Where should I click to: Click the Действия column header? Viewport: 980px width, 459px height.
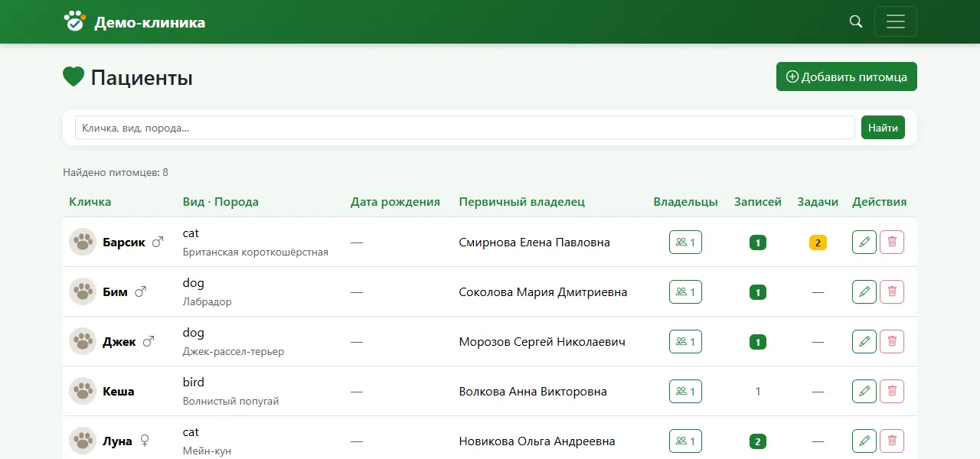[x=879, y=202]
